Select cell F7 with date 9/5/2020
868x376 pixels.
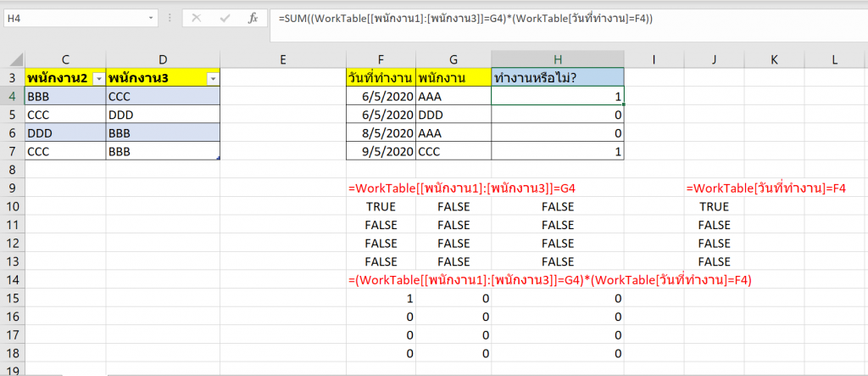tap(381, 151)
